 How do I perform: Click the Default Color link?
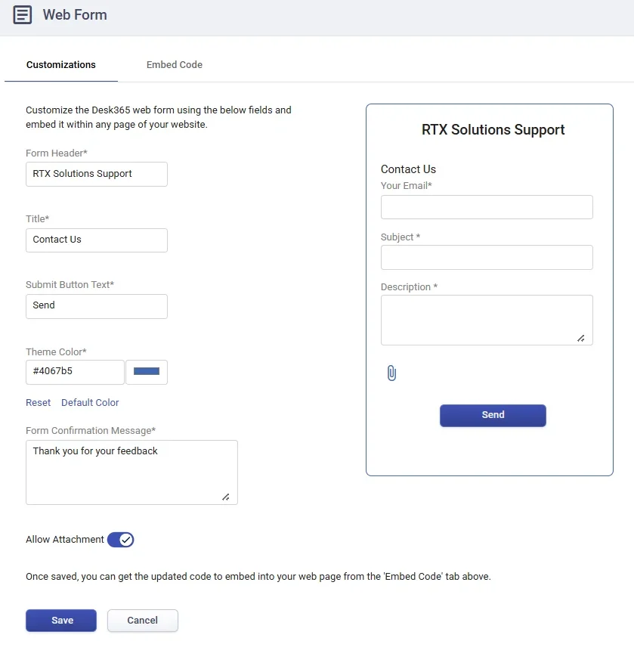90,402
